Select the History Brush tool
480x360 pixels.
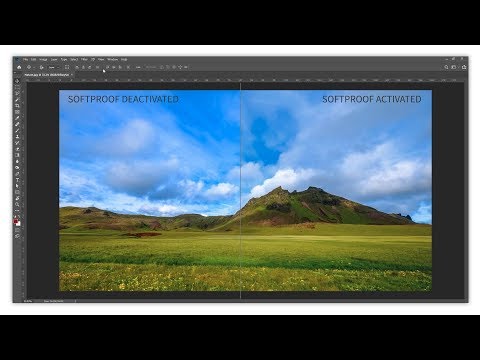[17, 143]
